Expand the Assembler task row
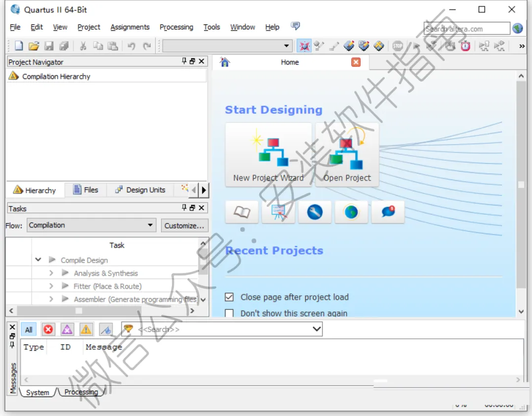This screenshot has height=416, width=532. pyautogui.click(x=51, y=299)
